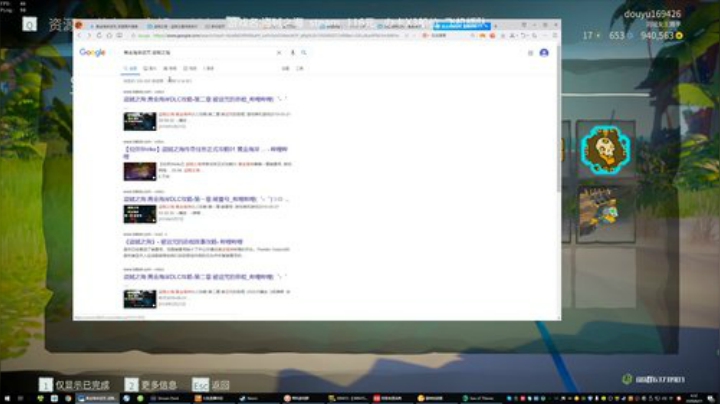Open the Windows Start menu

coord(6,398)
